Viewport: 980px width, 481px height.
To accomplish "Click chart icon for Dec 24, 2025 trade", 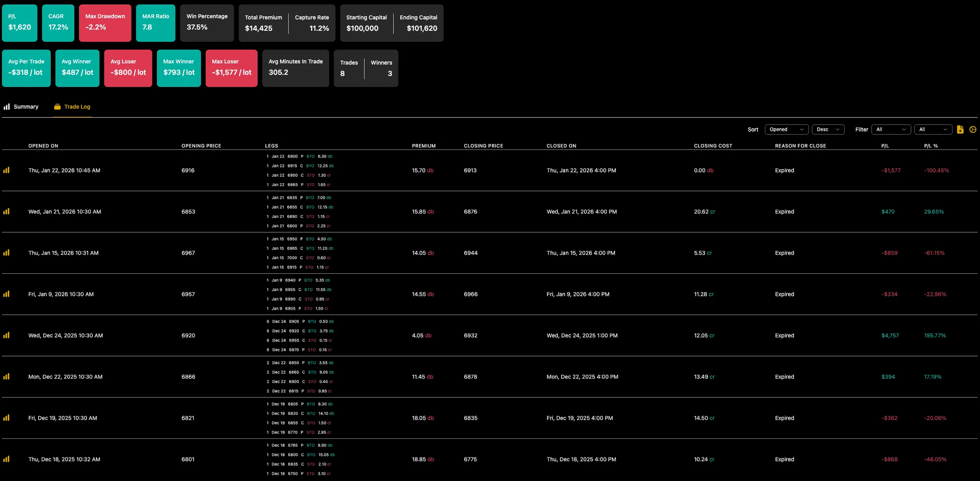I will (x=6, y=336).
